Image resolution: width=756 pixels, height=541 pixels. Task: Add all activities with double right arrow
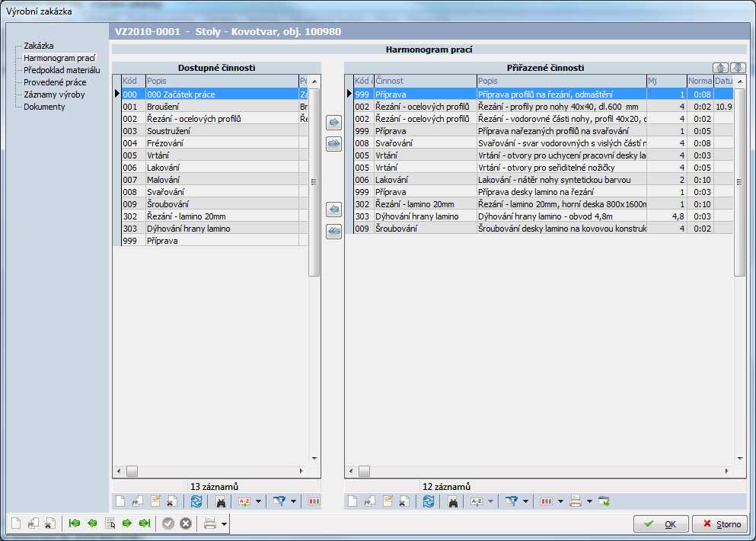[333, 144]
